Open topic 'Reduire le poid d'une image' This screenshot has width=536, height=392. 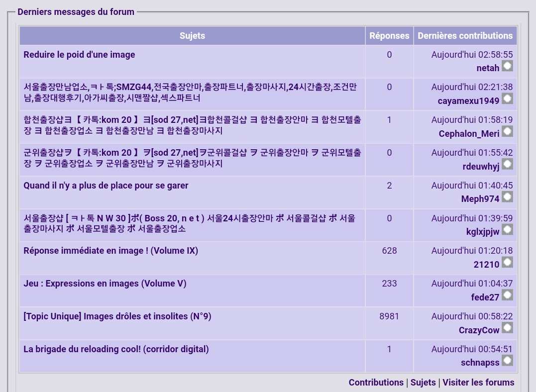click(79, 55)
